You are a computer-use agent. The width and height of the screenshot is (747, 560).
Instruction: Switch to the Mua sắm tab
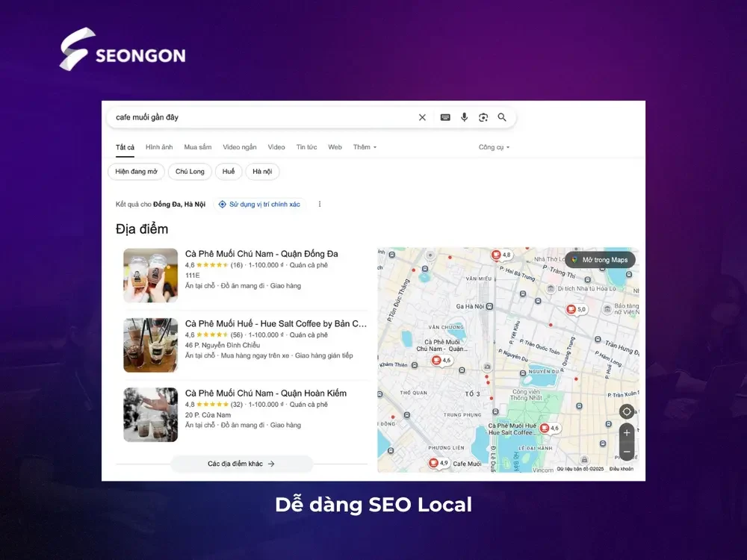[198, 147]
